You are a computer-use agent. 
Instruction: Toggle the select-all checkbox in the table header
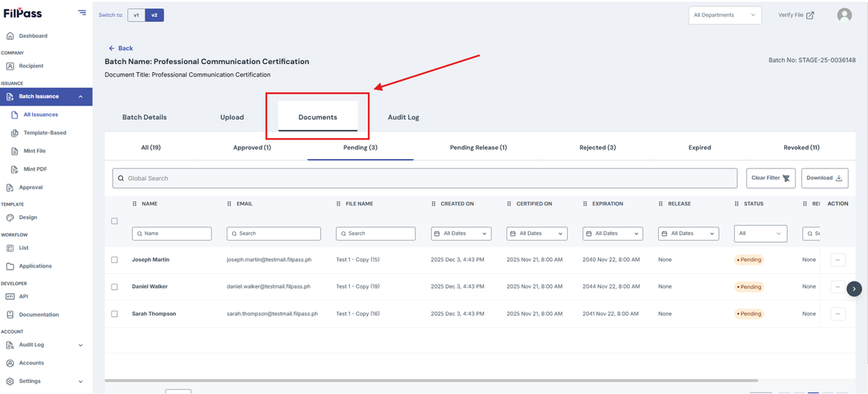point(114,221)
